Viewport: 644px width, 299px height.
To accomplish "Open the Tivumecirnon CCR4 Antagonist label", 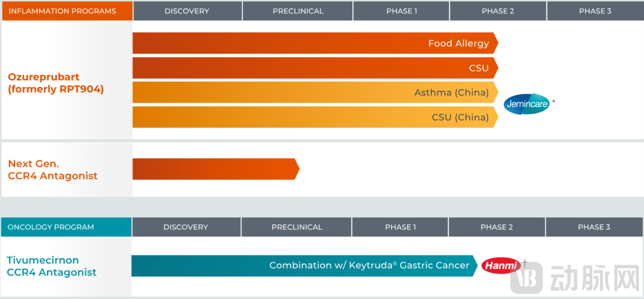I will coord(51,266).
